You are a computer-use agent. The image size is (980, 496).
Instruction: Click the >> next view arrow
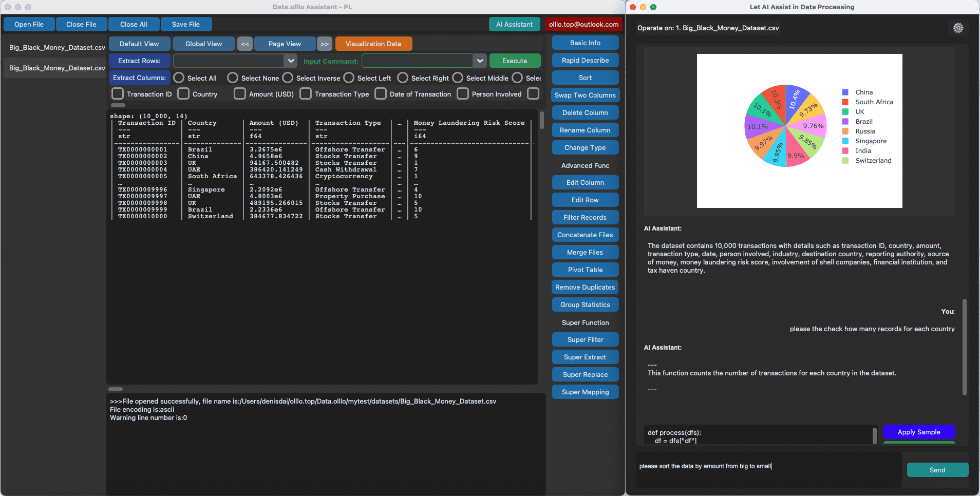(x=324, y=44)
